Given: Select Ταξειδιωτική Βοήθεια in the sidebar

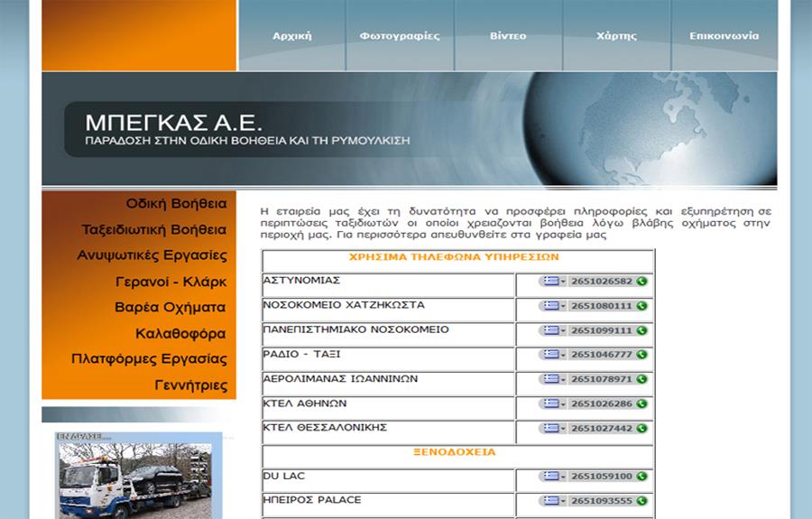Looking at the screenshot, I should [x=153, y=229].
